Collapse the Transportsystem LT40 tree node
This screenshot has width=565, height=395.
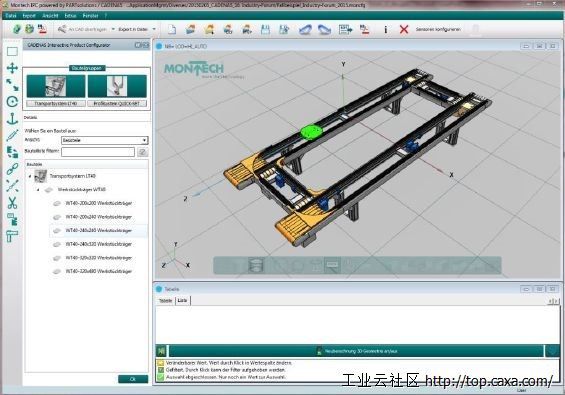pos(30,176)
